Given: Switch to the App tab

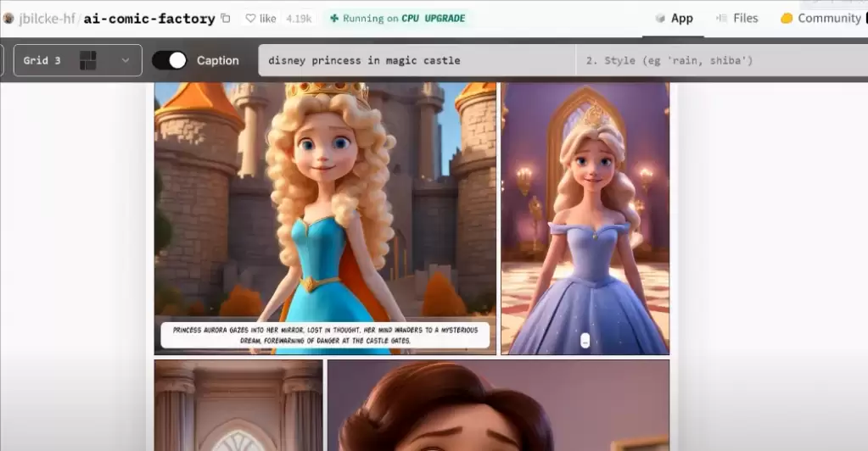Looking at the screenshot, I should coord(674,19).
